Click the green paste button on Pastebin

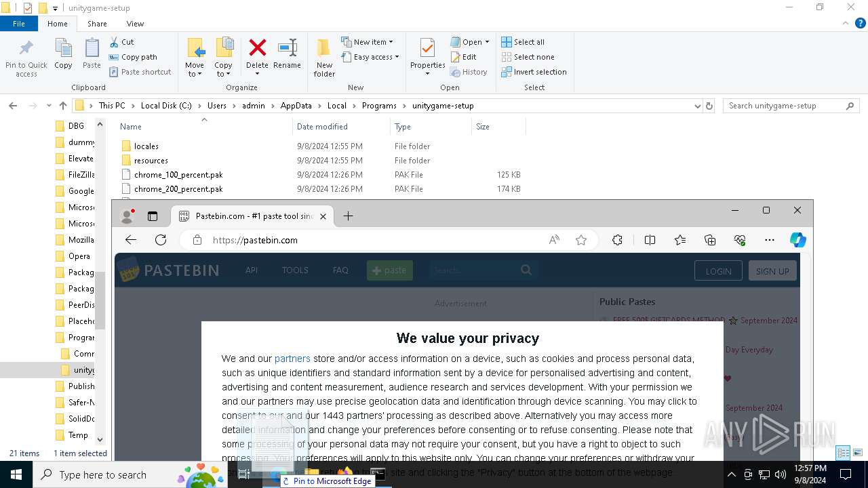click(390, 270)
